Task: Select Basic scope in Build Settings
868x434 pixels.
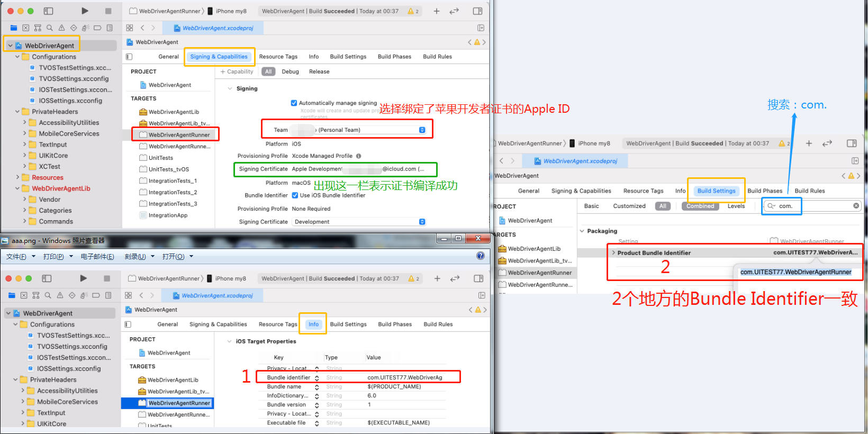Action: click(591, 206)
